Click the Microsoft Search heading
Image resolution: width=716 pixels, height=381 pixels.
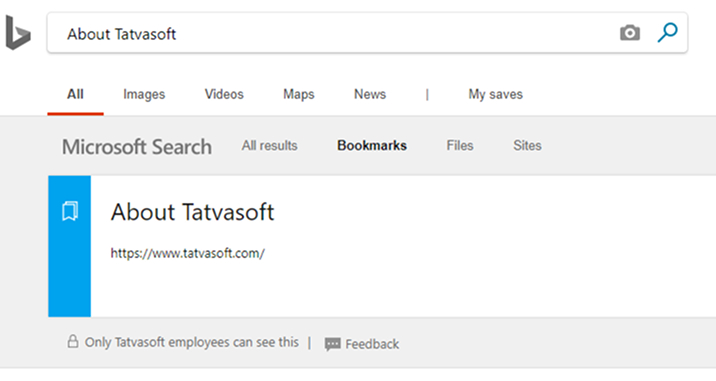point(137,147)
